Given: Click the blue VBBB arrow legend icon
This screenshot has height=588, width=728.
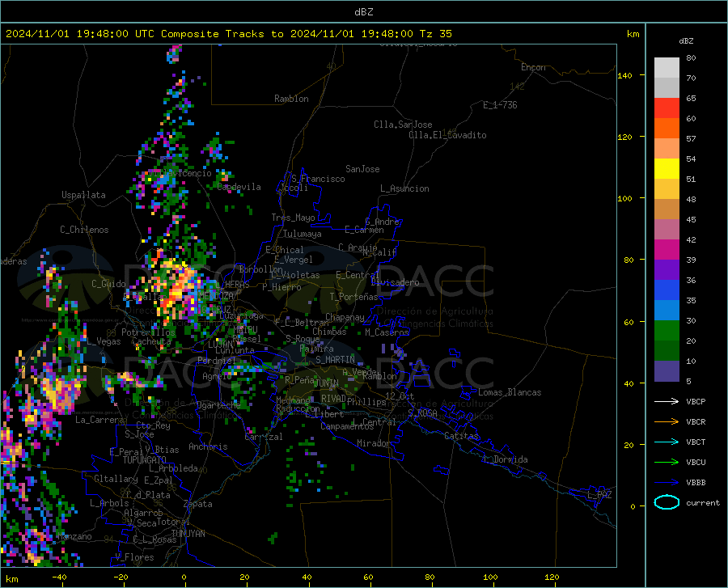Looking at the screenshot, I should 667,483.
